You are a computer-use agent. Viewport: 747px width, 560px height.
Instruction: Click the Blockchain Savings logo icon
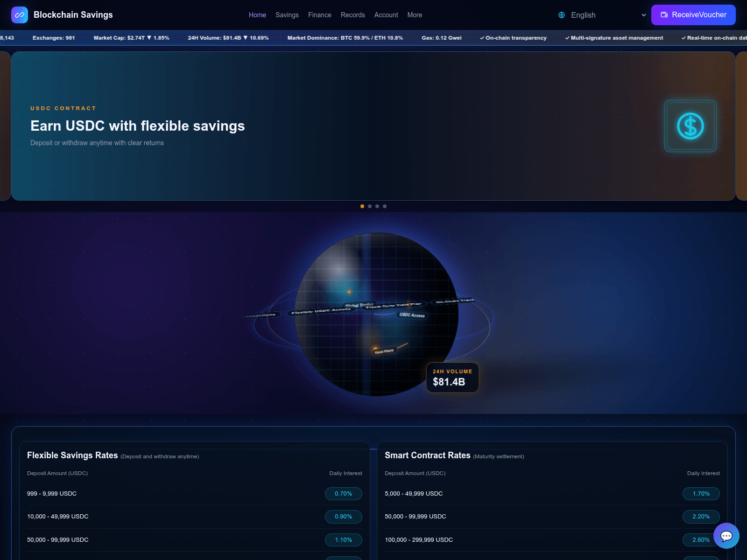click(20, 15)
